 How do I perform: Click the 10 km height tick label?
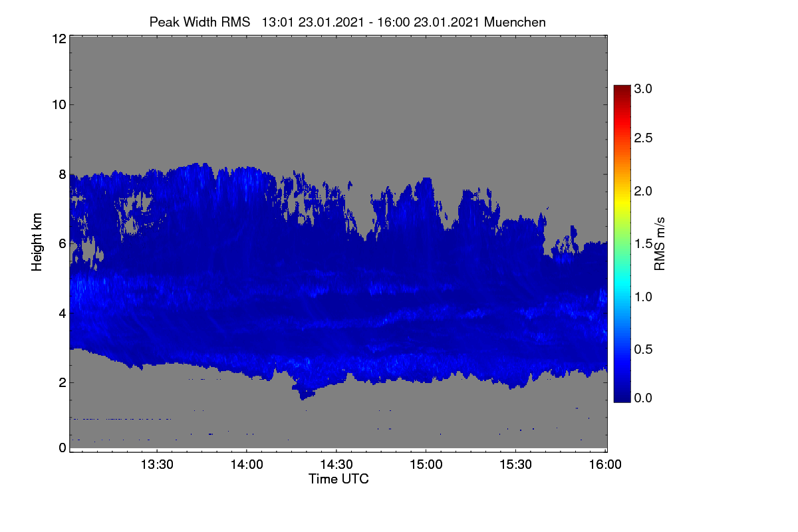click(x=59, y=104)
